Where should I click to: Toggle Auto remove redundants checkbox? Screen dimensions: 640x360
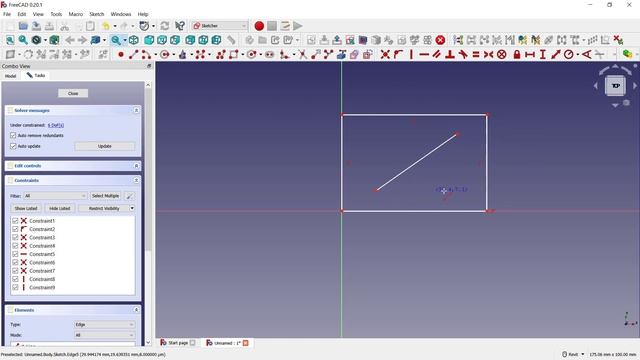[x=13, y=135]
